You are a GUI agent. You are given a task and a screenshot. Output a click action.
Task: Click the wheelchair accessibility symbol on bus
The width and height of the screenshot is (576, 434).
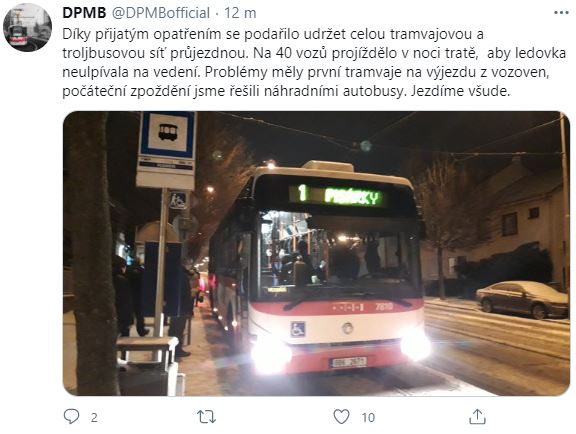click(298, 329)
